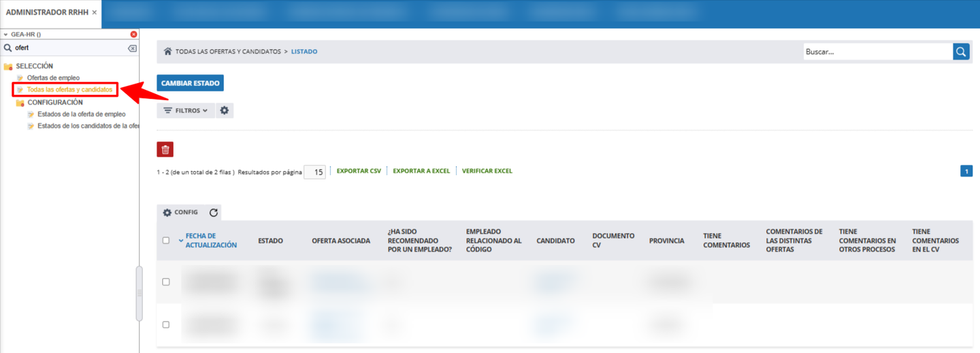
Task: Check the second table row checkbox
Action: coord(166,325)
